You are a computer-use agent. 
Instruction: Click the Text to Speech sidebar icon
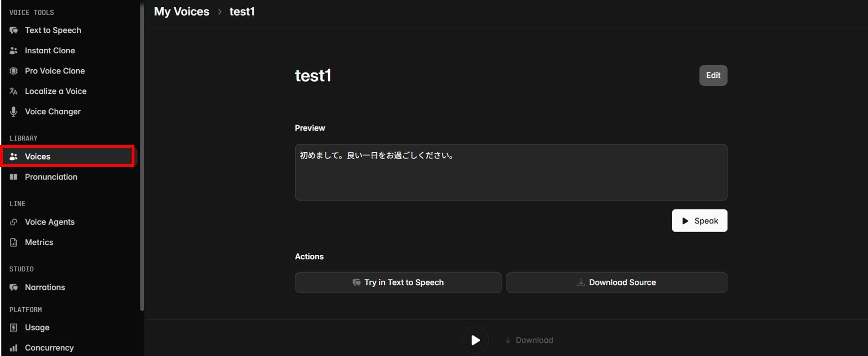14,31
